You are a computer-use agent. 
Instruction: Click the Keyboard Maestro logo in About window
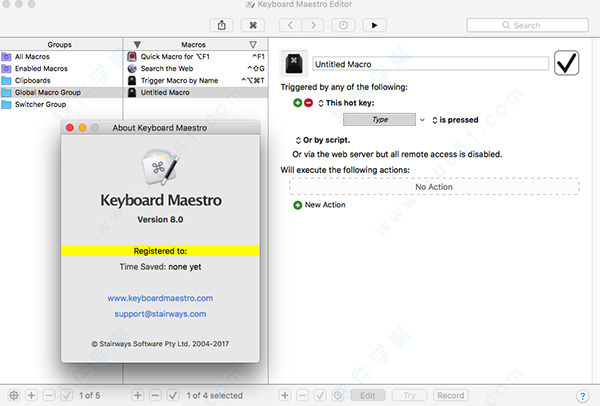click(x=160, y=167)
